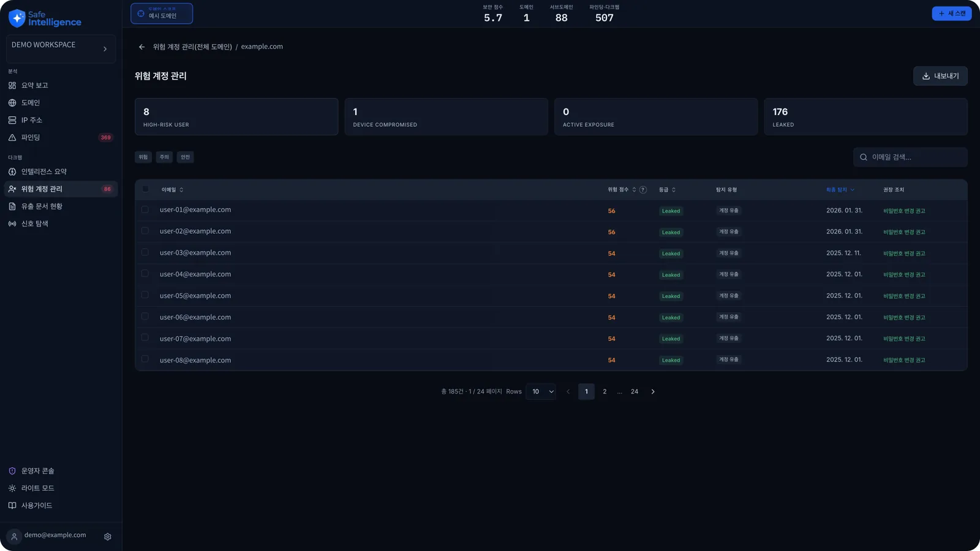Sort the table by 최종 탐지 column
Screen dimensions: 980x551
point(840,190)
